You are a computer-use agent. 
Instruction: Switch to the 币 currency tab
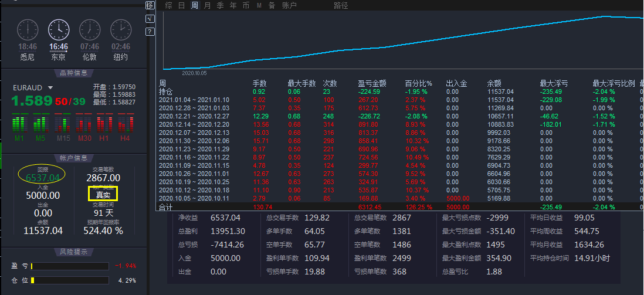(x=246, y=5)
